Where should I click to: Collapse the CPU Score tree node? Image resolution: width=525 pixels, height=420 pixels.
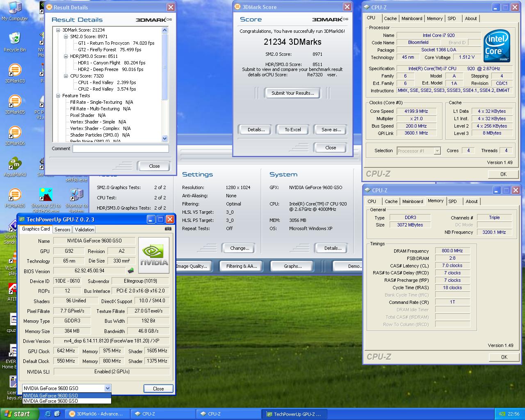pos(66,76)
